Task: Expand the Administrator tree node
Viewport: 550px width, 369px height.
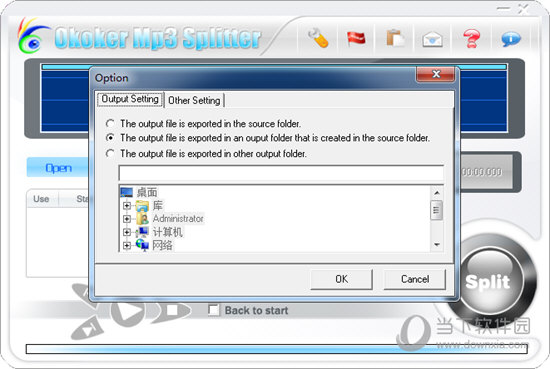Action: point(127,219)
